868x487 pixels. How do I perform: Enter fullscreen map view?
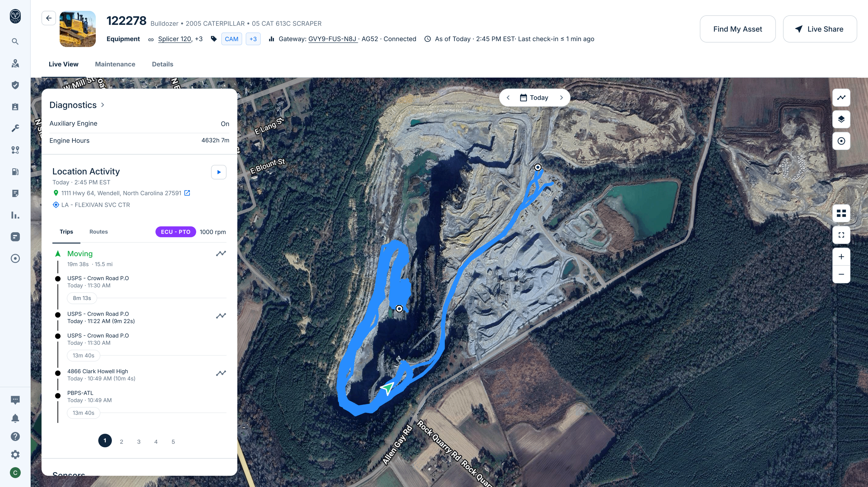click(841, 235)
